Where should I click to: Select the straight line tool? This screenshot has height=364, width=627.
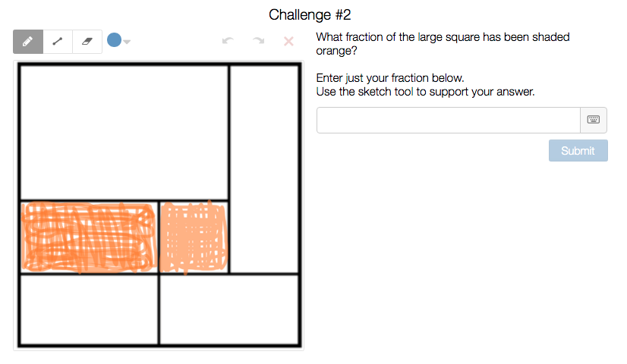pyautogui.click(x=58, y=41)
